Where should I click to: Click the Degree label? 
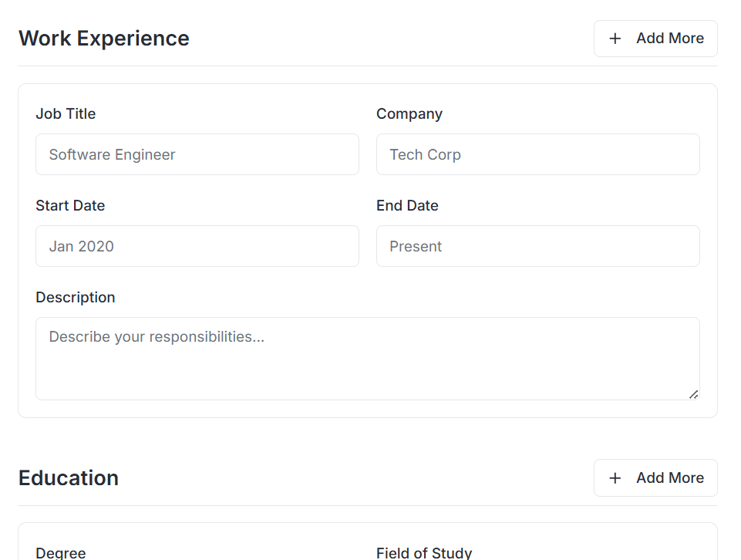(x=60, y=552)
